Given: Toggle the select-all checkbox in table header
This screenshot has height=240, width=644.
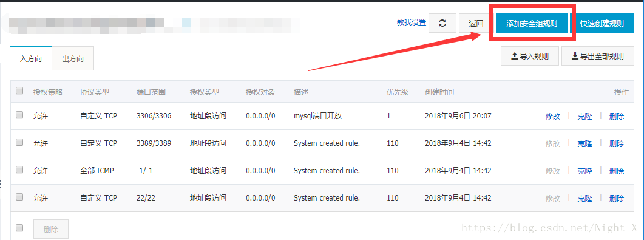Looking at the screenshot, I should pyautogui.click(x=19, y=91).
